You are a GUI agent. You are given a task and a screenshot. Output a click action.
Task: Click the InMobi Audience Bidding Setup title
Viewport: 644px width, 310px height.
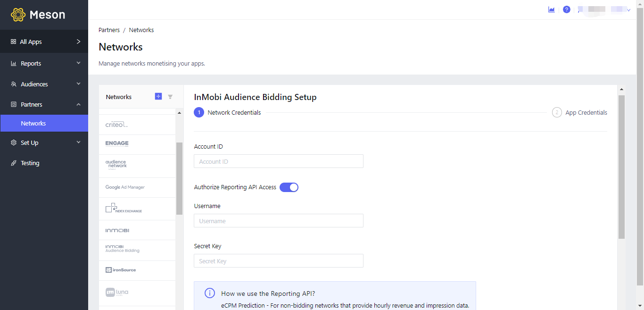(255, 97)
